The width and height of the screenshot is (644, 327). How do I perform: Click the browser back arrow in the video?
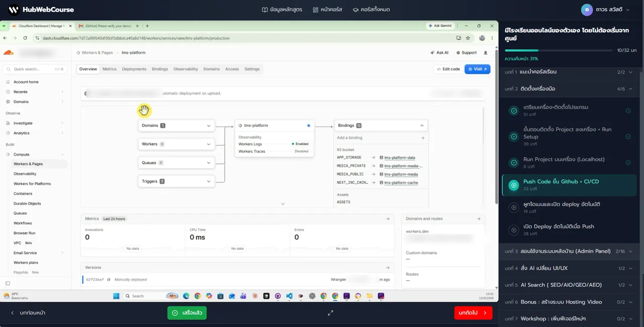pos(6,38)
